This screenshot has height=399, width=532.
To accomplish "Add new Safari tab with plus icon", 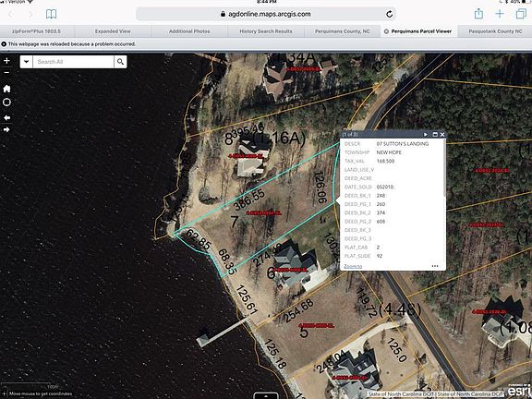I will [x=500, y=14].
